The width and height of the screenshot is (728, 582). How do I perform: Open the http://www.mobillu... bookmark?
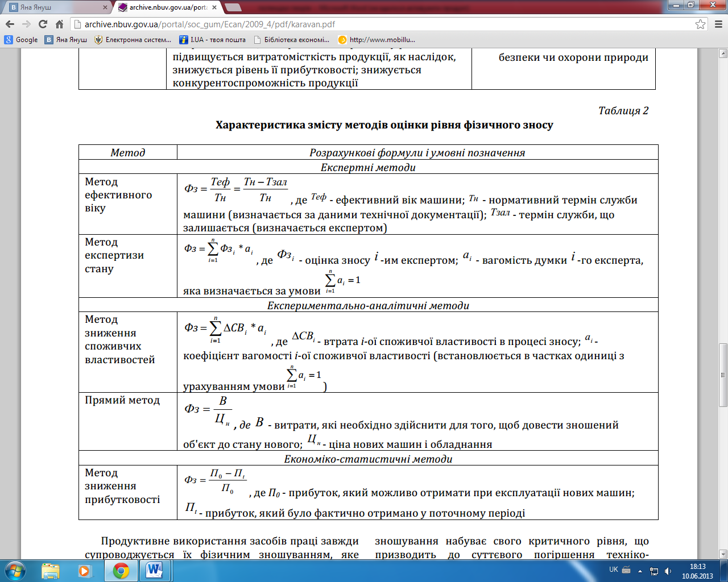377,40
